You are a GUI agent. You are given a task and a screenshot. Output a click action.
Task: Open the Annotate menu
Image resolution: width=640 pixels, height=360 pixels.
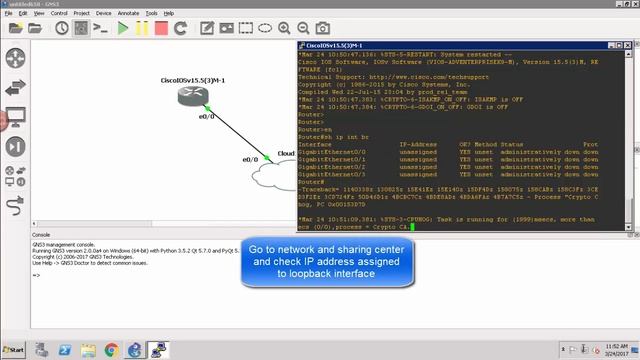tap(128, 13)
